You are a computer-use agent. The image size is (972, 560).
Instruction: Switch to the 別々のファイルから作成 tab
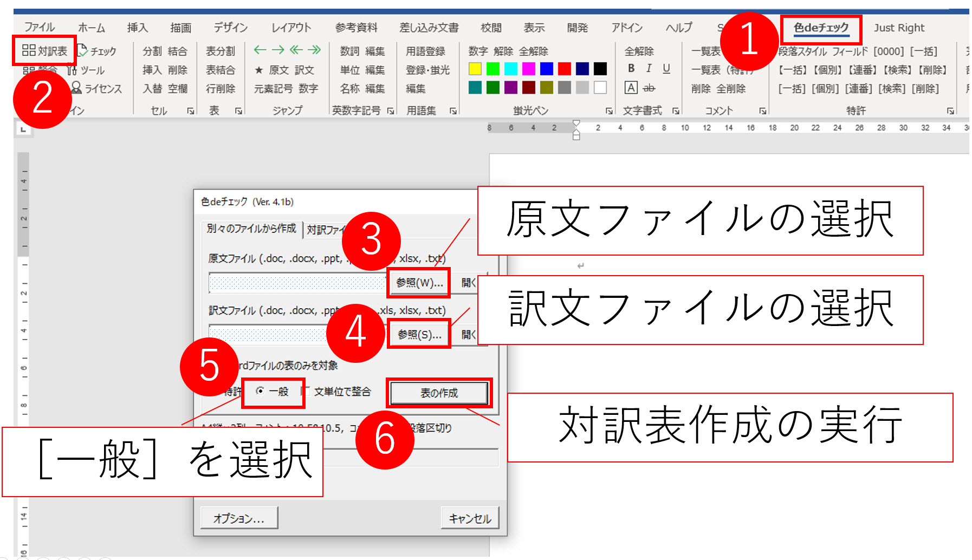251,229
